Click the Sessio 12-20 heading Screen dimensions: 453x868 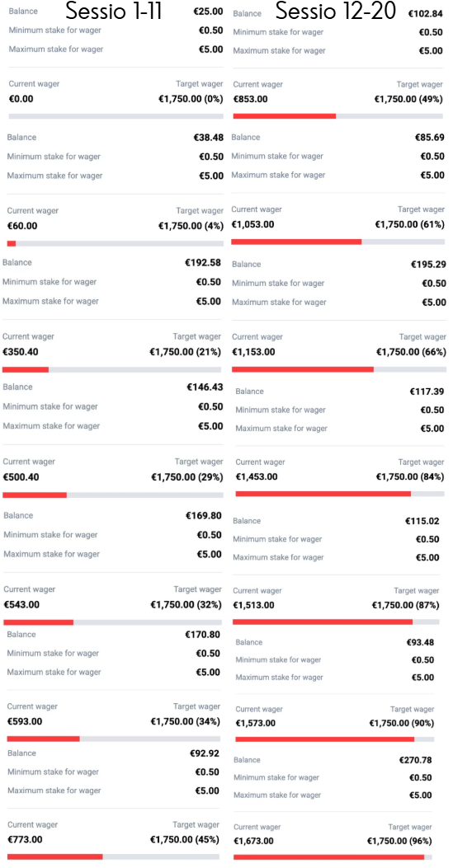[x=336, y=11]
